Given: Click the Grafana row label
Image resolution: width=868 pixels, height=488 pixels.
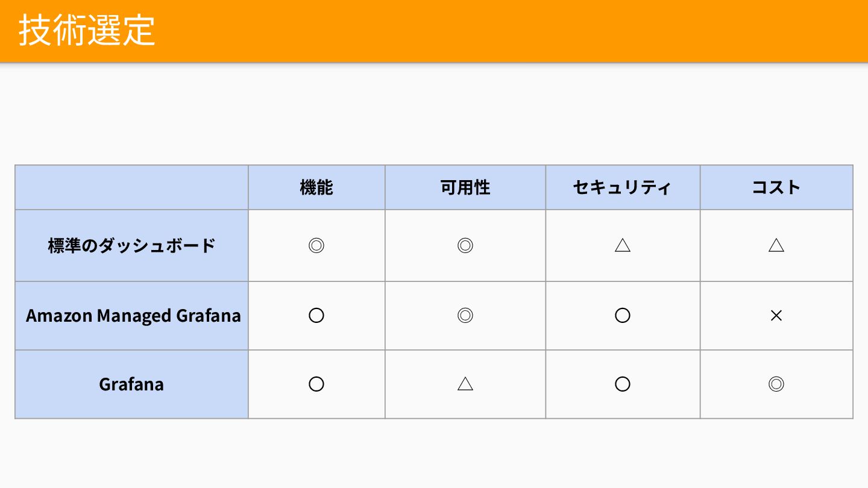Looking at the screenshot, I should click(131, 384).
